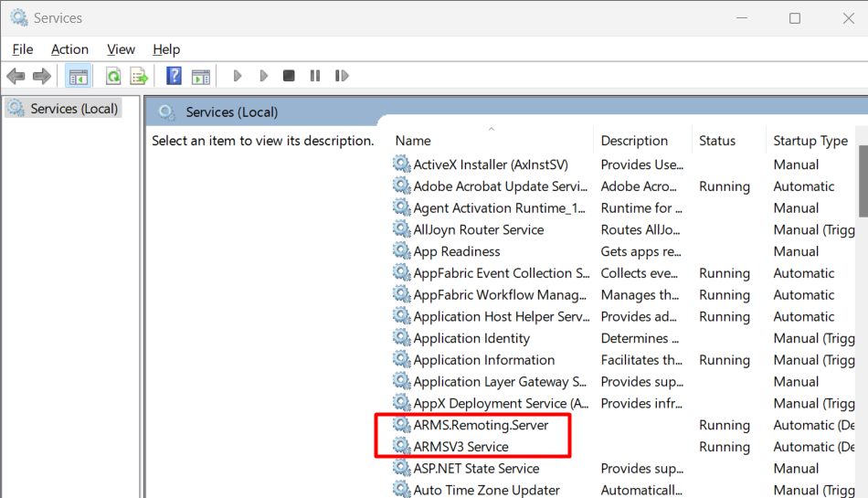Select AppFabric Event Collection Service name
868x498 pixels.
(502, 273)
